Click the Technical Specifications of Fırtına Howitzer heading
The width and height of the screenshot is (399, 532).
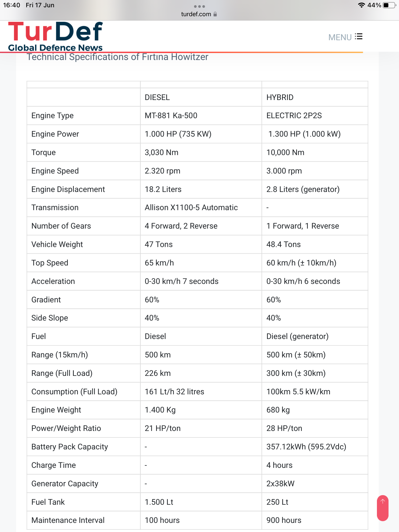[x=117, y=57]
